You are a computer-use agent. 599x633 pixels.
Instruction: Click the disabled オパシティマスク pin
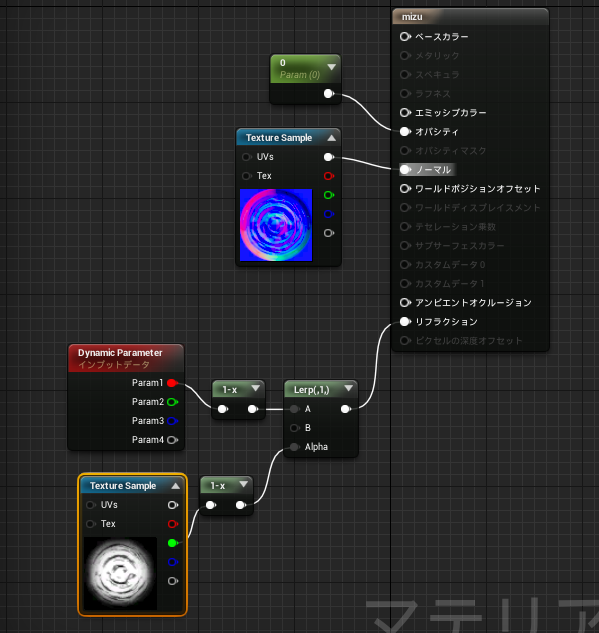[x=405, y=151]
